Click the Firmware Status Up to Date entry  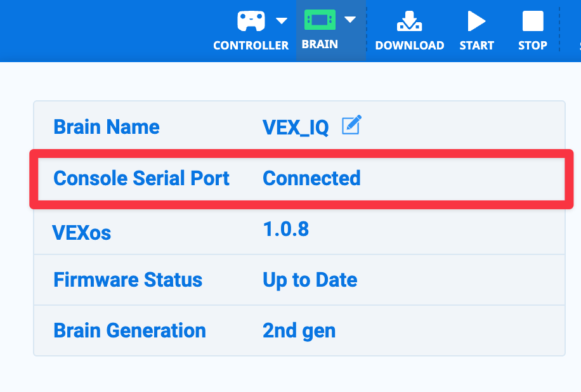click(x=310, y=280)
